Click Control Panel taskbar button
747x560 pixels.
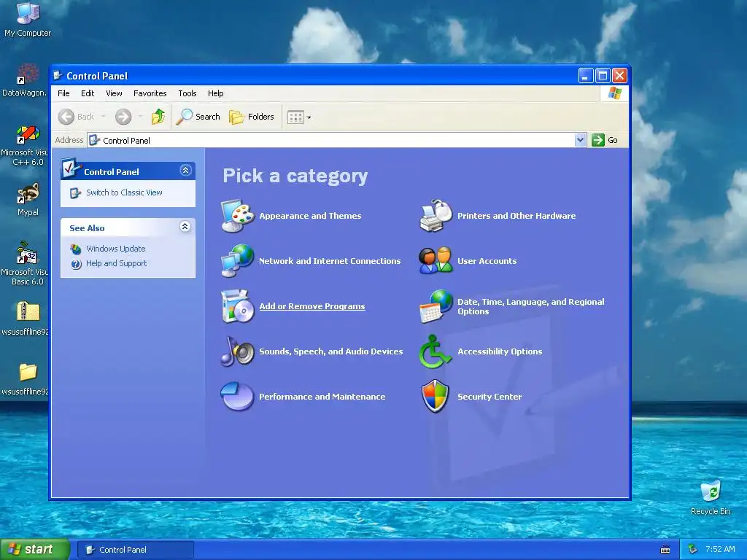[135, 550]
